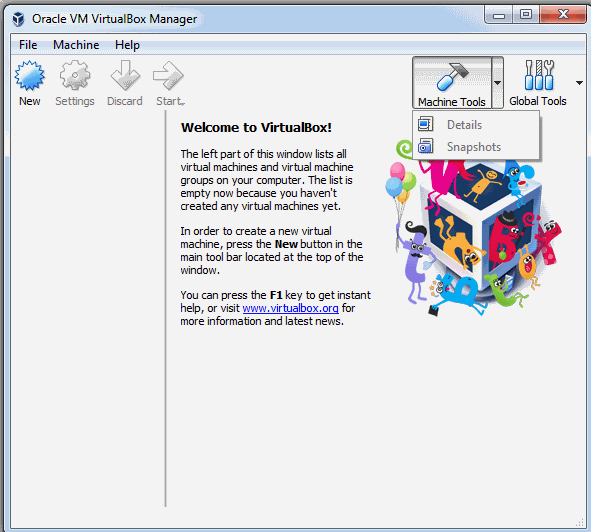591x532 pixels.
Task: Open the Help menu
Action: click(x=127, y=45)
